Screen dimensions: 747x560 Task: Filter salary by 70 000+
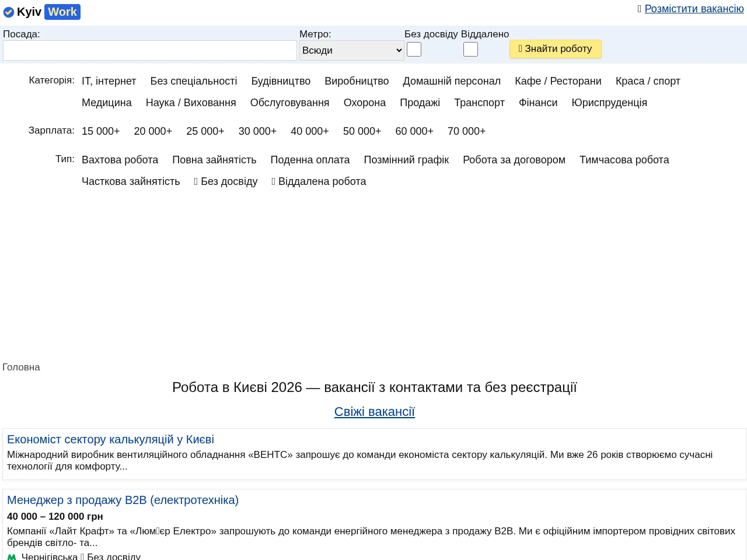point(467,131)
